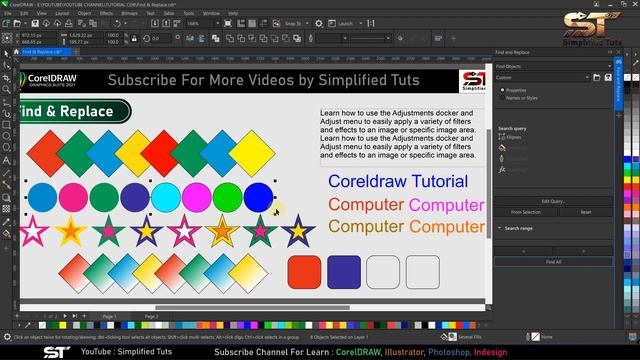Click the Undo arrow icon
Image resolution: width=640 pixels, height=360 pixels.
click(x=117, y=23)
